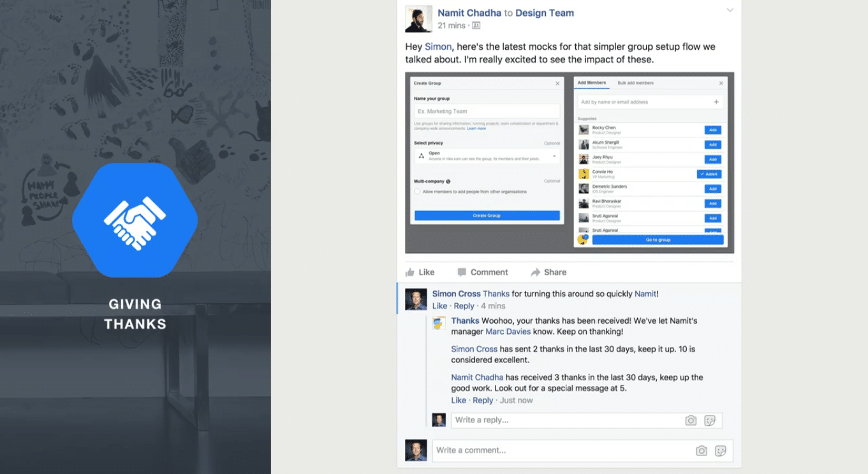Open Namit Chadha's profile from post header

pyautogui.click(x=469, y=13)
